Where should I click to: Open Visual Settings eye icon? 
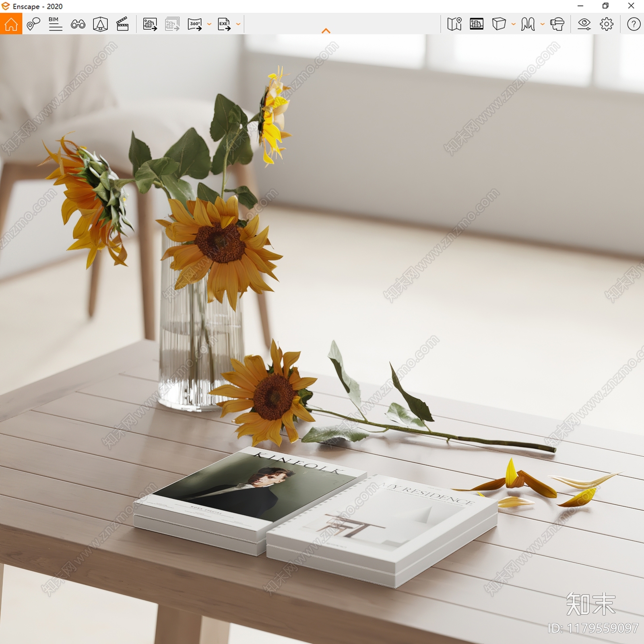click(584, 24)
